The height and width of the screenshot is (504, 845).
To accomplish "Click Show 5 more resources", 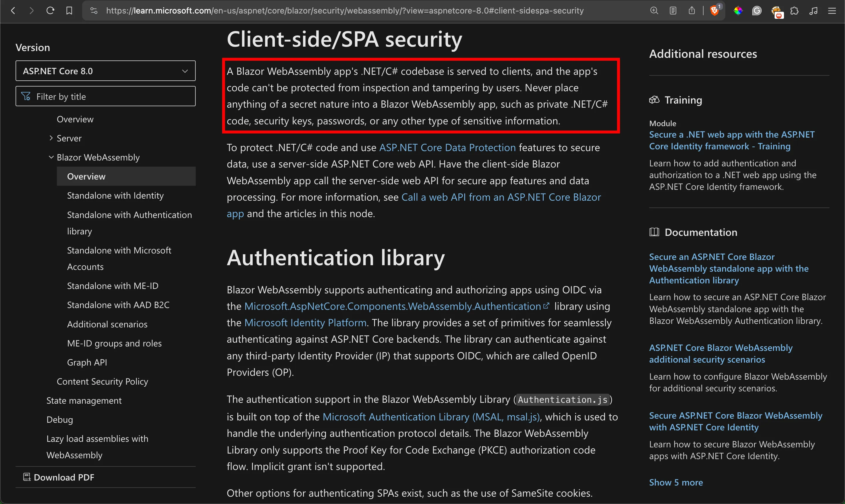I will tap(676, 482).
